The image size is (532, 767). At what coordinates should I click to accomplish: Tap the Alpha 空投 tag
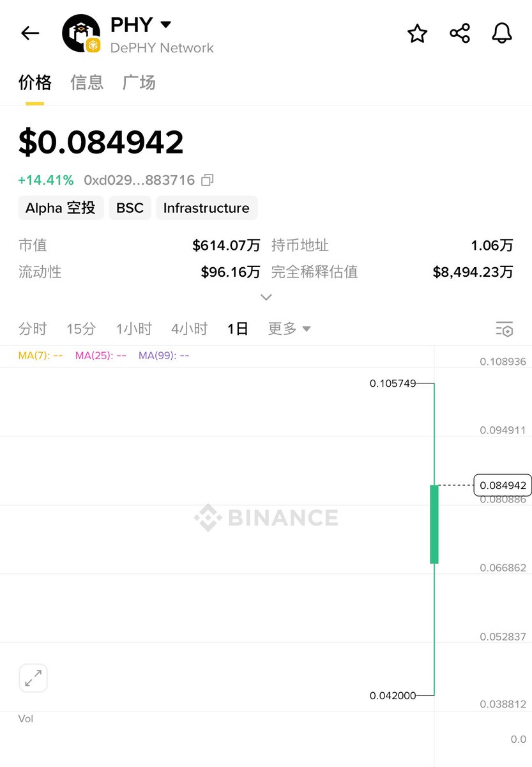pos(61,208)
